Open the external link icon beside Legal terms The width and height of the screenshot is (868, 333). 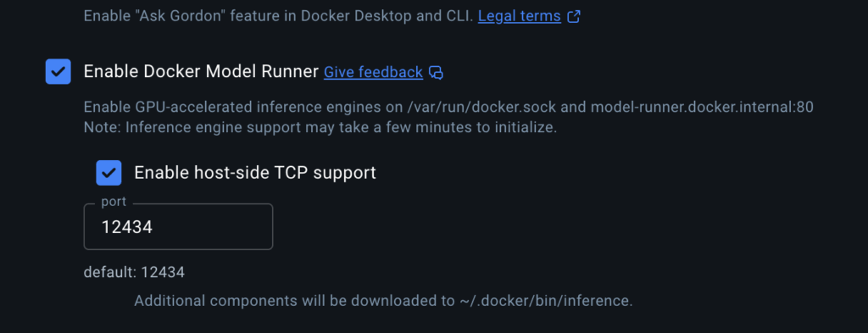click(x=574, y=17)
